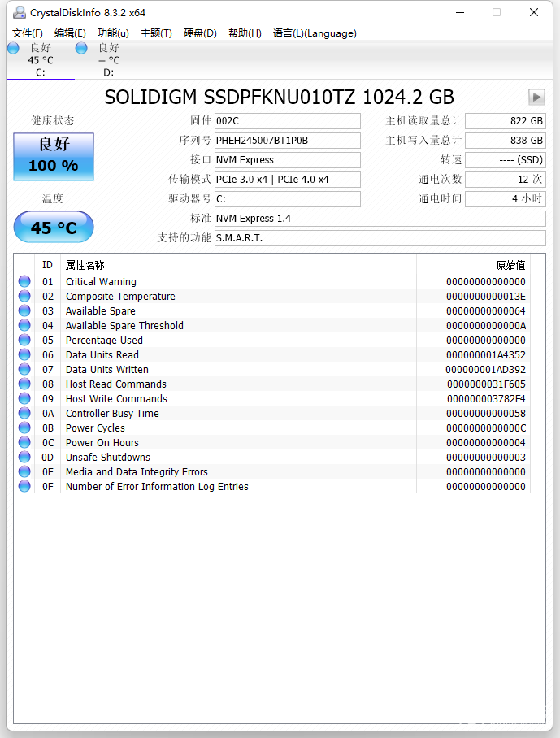Click the next disk arrow button
The height and width of the screenshot is (738, 560).
coord(536,98)
